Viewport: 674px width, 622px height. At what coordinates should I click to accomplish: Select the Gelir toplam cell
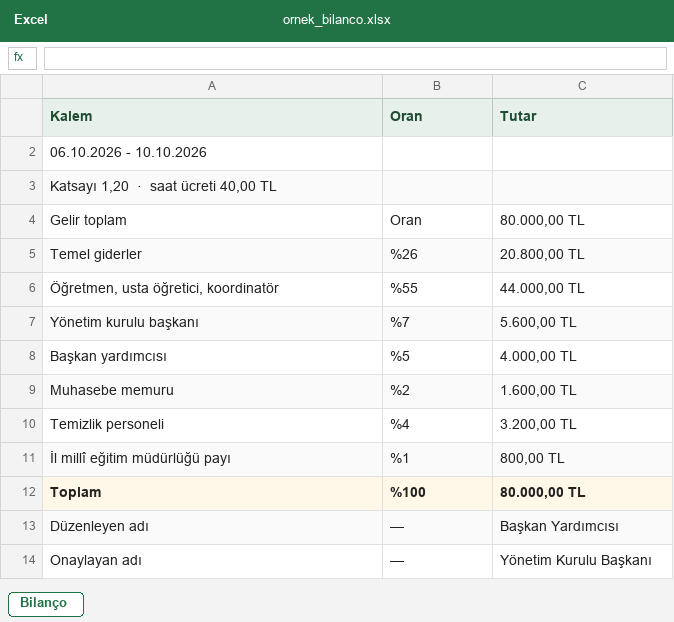coord(212,221)
